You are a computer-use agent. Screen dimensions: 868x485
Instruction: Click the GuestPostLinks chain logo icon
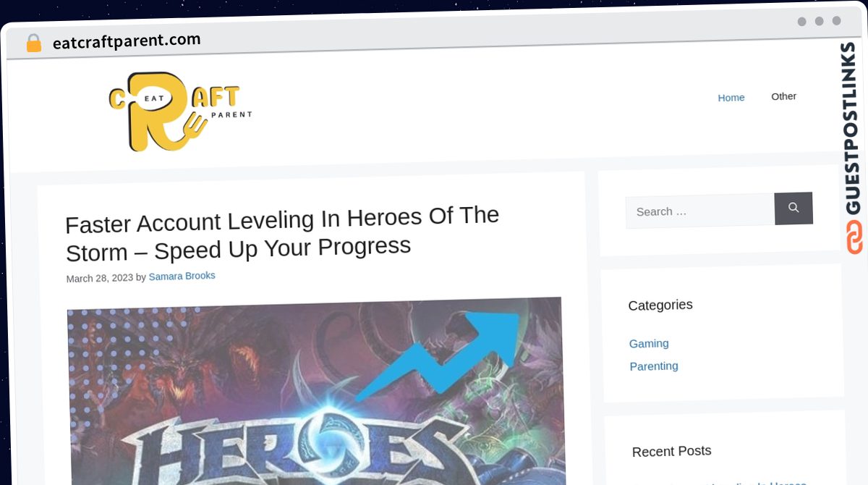point(855,237)
